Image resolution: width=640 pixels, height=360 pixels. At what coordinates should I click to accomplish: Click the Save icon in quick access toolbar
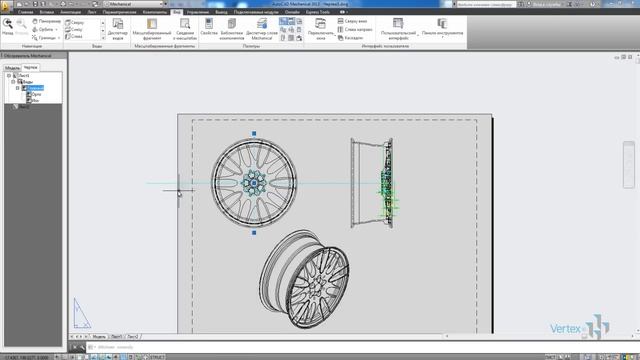[36, 4]
